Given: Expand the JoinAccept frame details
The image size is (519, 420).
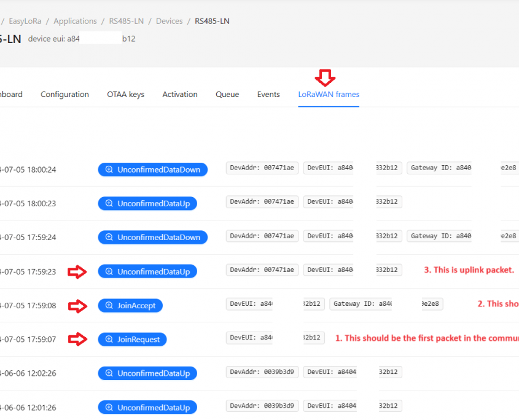Looking at the screenshot, I should pyautogui.click(x=130, y=305).
